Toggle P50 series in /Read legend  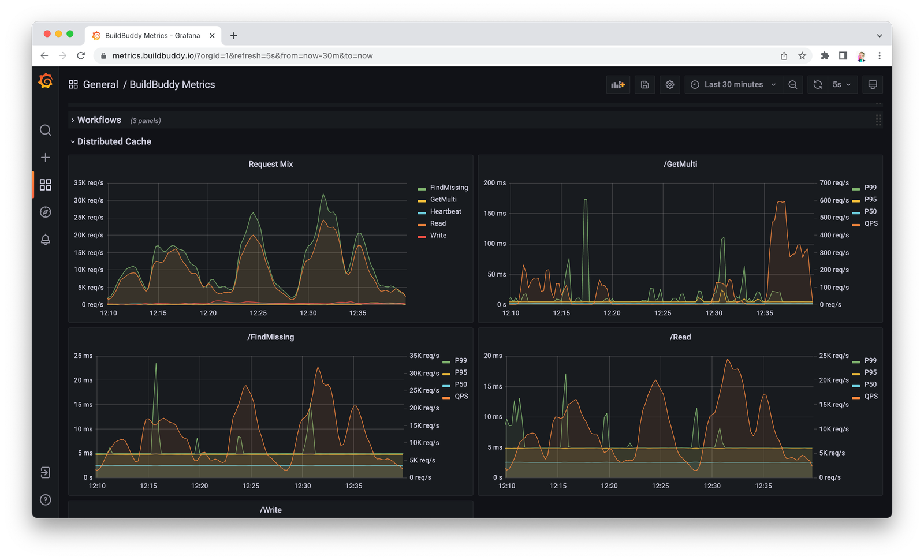(x=870, y=384)
